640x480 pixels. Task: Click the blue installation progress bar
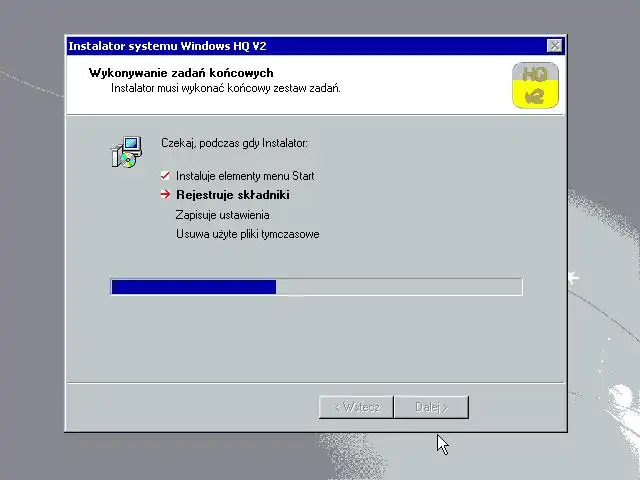click(x=316, y=287)
